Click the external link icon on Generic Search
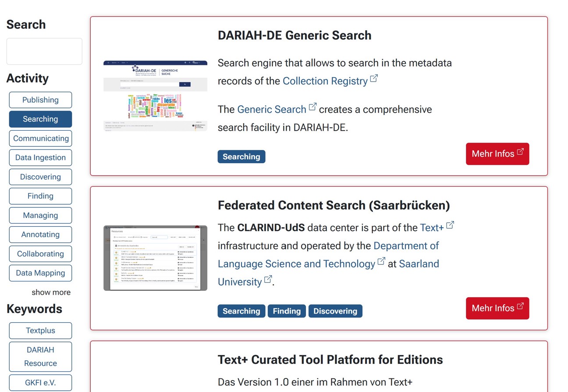The height and width of the screenshot is (392, 568). click(312, 106)
